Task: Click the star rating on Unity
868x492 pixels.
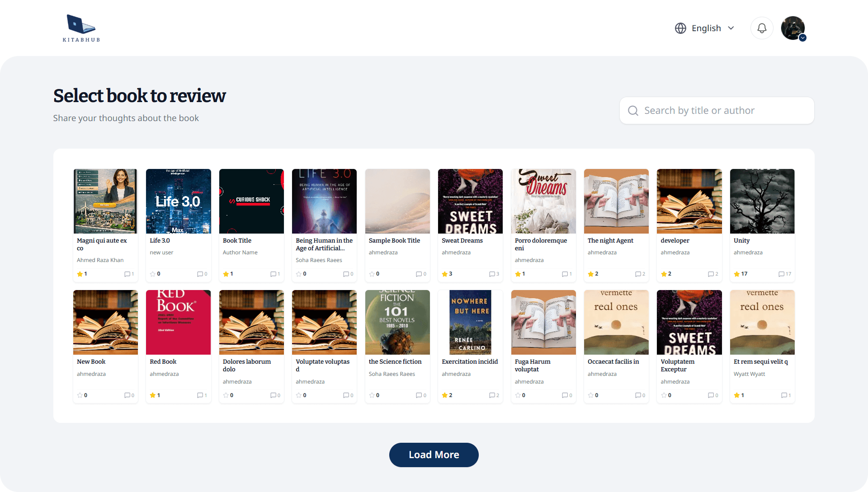Action: [737, 274]
